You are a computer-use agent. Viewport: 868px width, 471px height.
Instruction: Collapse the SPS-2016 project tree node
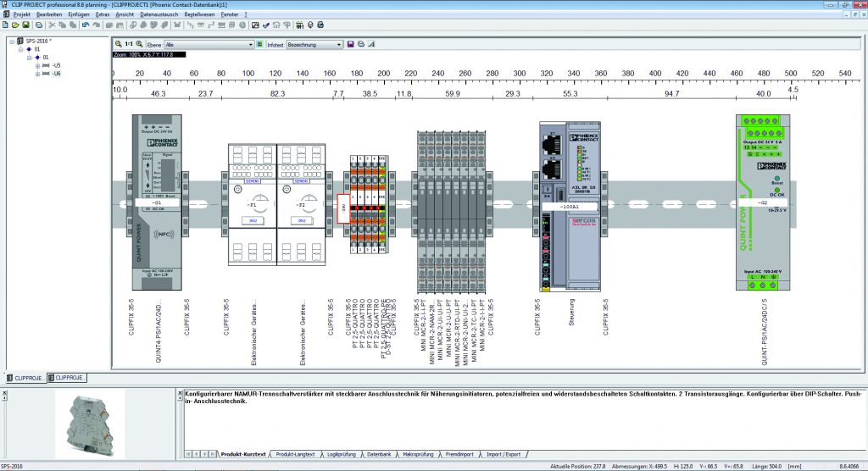pyautogui.click(x=11, y=41)
